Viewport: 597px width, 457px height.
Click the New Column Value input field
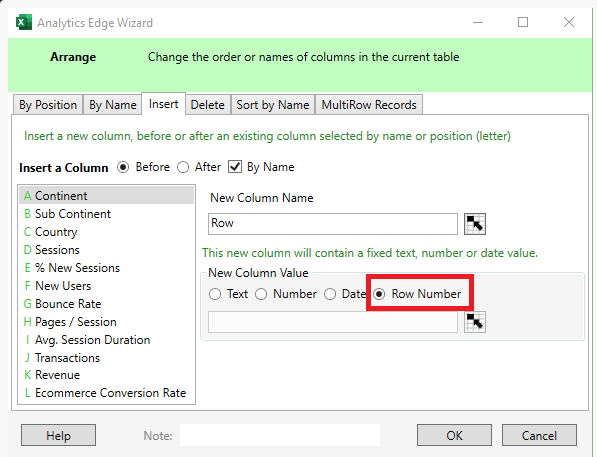[x=333, y=322]
